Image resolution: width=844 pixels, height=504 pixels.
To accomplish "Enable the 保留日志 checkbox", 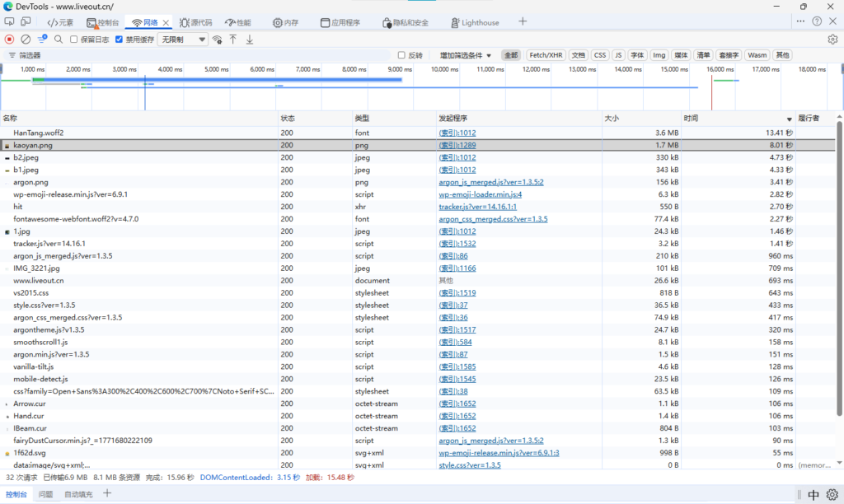I will (74, 39).
